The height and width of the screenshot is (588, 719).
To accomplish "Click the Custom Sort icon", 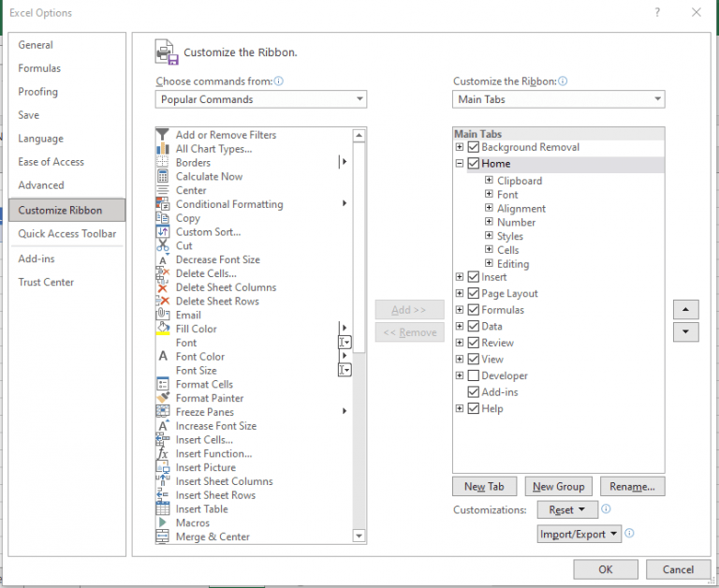I will 162,231.
